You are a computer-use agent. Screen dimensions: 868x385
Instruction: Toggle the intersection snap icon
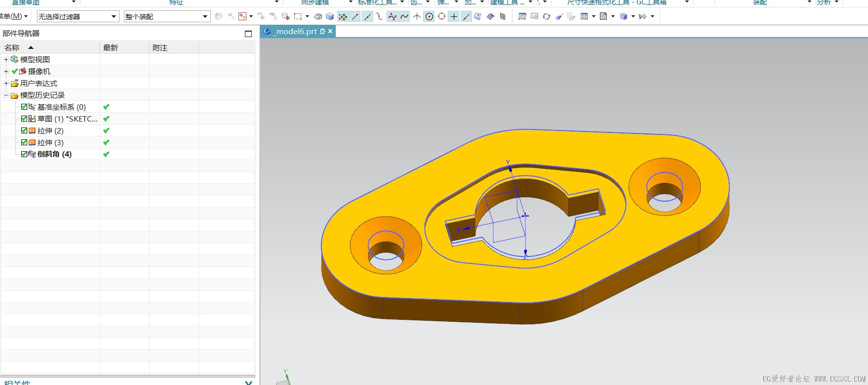[417, 16]
